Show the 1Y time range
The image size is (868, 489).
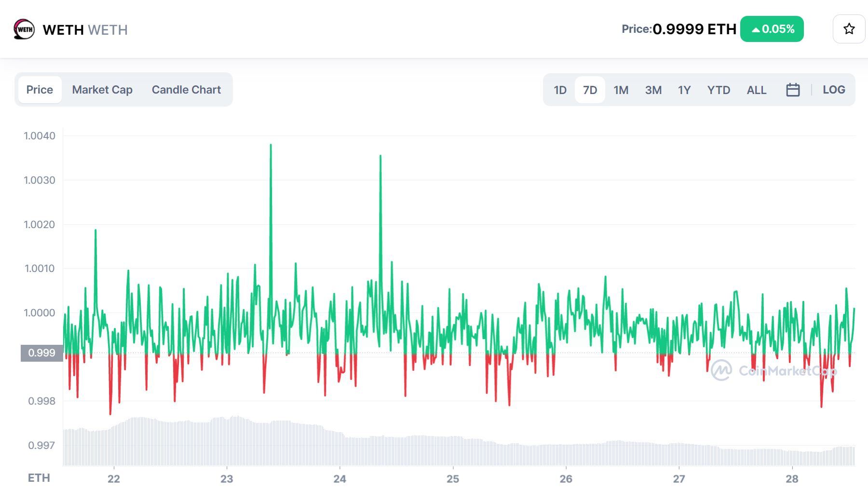pos(684,90)
